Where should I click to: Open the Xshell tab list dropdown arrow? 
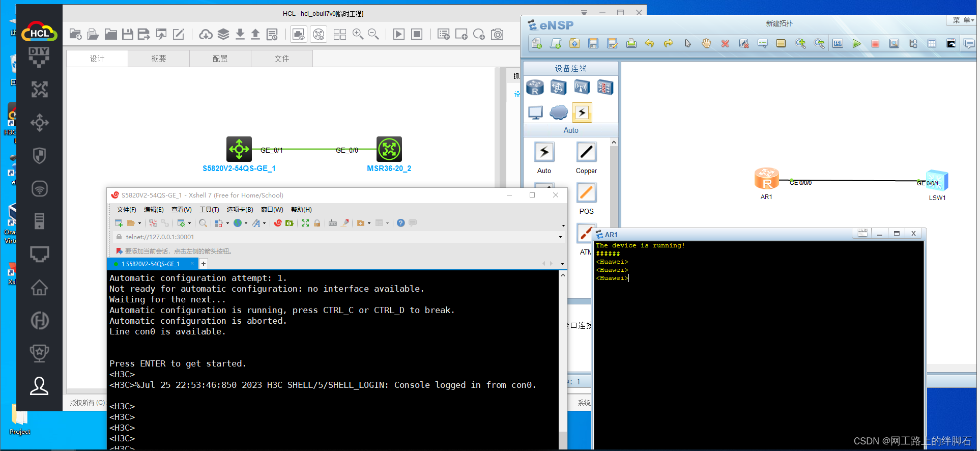pyautogui.click(x=562, y=264)
